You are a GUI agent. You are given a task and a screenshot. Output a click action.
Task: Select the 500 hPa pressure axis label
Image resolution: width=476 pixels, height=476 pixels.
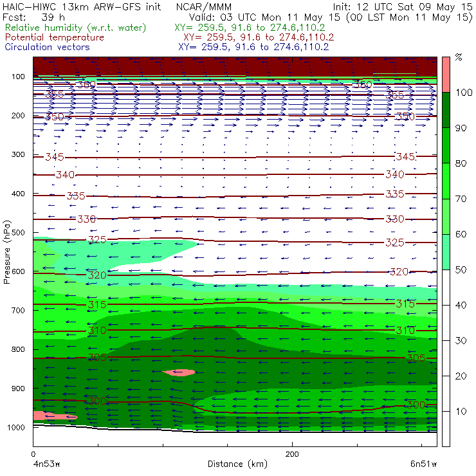point(18,233)
